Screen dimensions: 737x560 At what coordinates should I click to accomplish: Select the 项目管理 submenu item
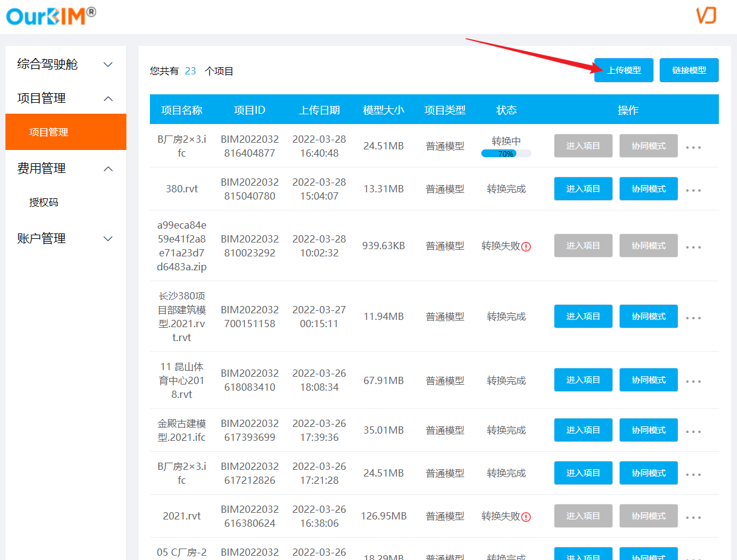(x=66, y=132)
